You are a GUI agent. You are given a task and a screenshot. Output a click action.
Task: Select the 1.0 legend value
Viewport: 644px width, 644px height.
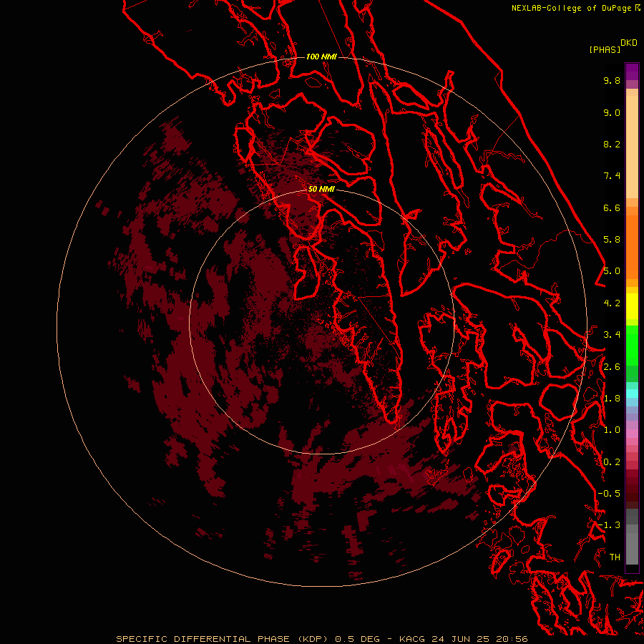[x=612, y=430]
